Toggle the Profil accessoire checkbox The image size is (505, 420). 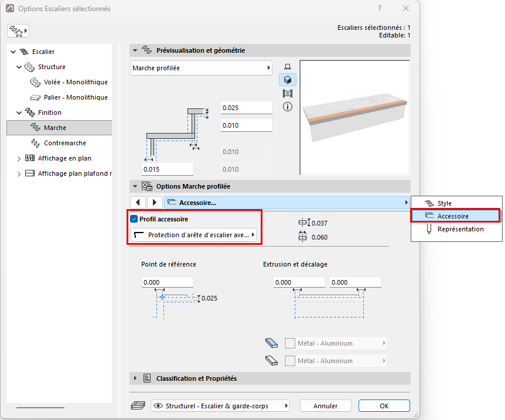click(134, 219)
